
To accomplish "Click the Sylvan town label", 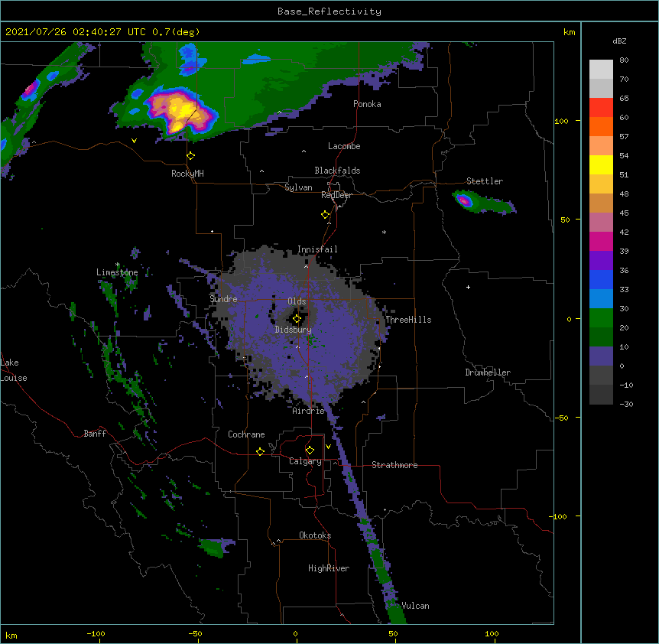I will tap(298, 187).
